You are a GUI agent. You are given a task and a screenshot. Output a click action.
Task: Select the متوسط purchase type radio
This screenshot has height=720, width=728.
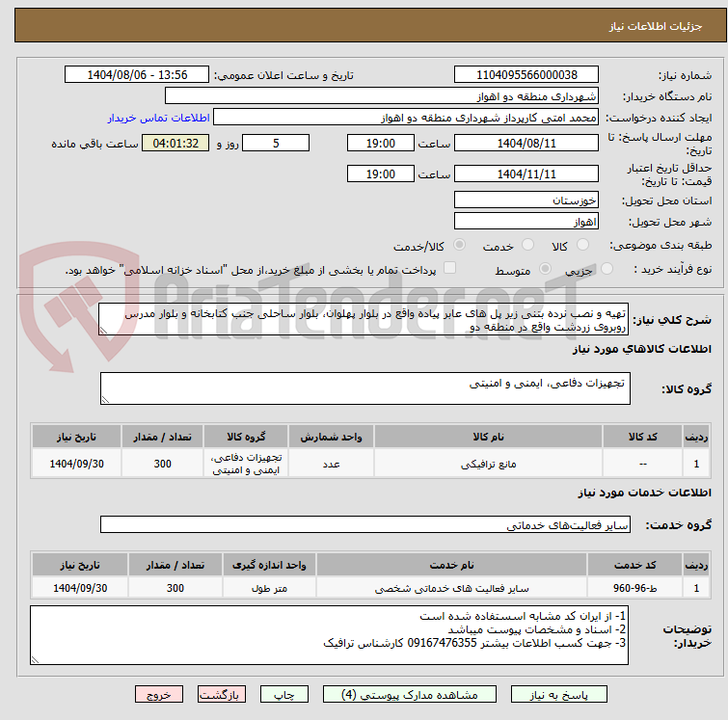point(545,269)
